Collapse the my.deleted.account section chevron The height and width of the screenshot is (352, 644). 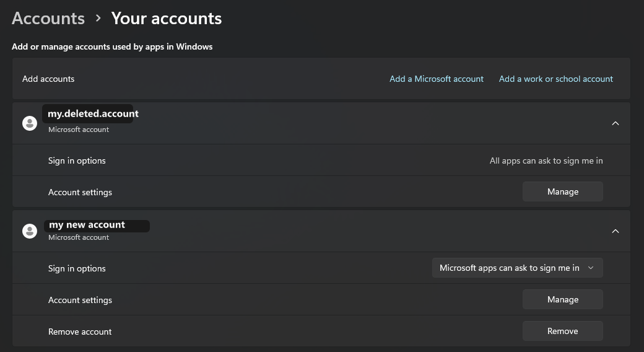(616, 123)
